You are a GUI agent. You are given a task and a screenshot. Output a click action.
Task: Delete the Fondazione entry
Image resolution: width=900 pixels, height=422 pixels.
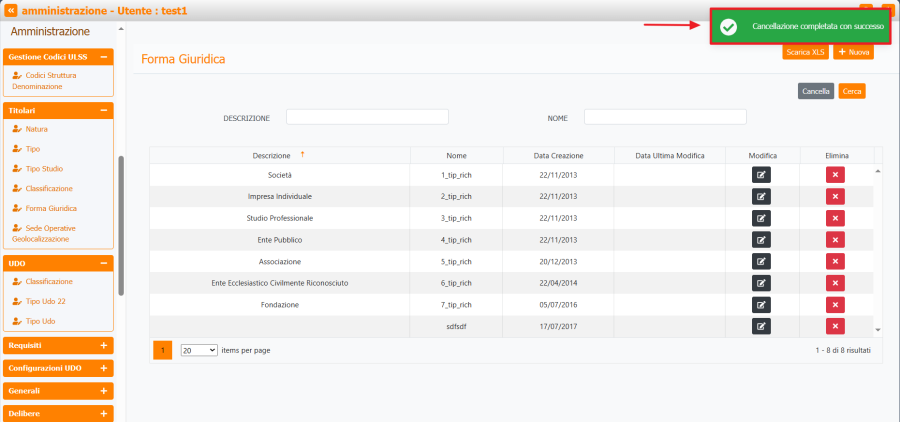[836, 305]
